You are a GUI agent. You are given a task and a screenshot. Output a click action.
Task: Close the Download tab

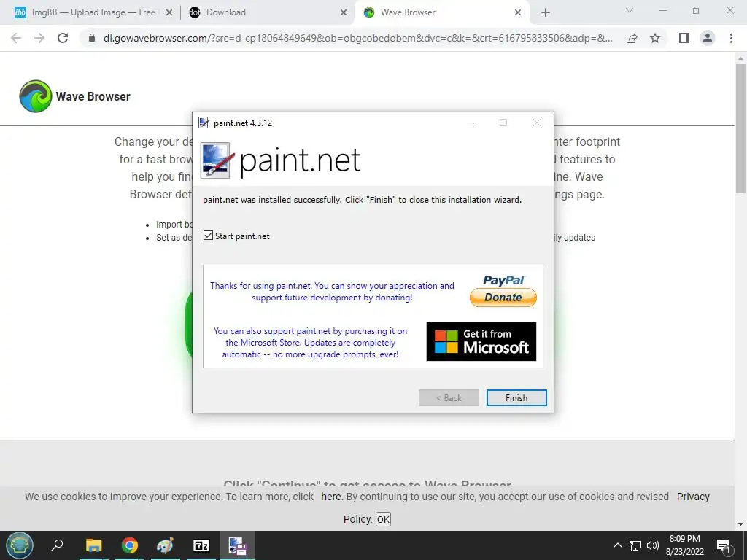(x=344, y=13)
